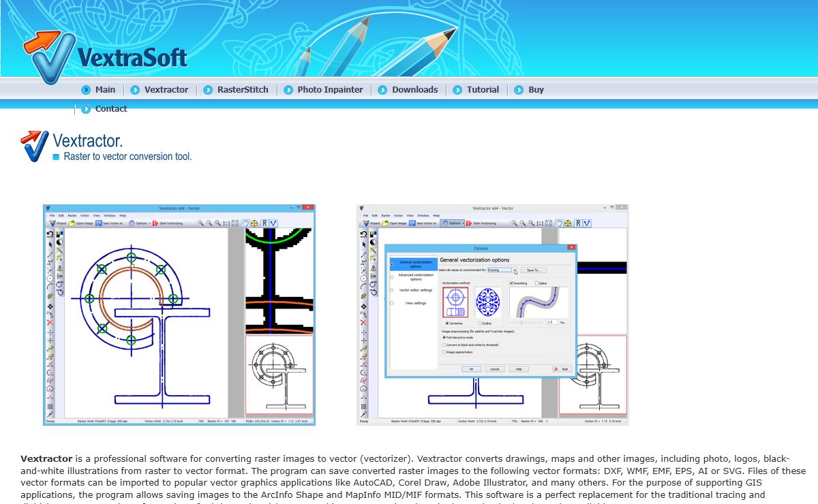Image resolution: width=818 pixels, height=504 pixels.
Task: Click Options in the left screenshot toolbar
Action: tap(137, 223)
